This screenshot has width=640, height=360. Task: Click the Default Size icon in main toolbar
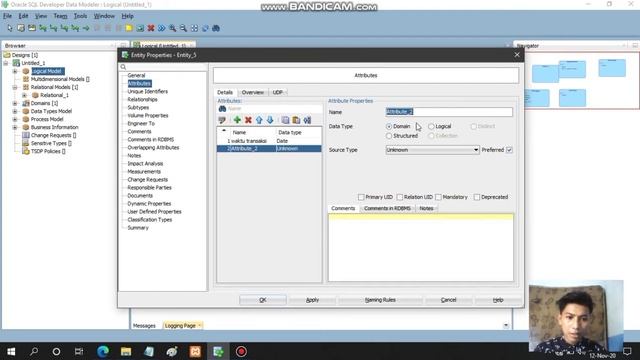[x=205, y=28]
